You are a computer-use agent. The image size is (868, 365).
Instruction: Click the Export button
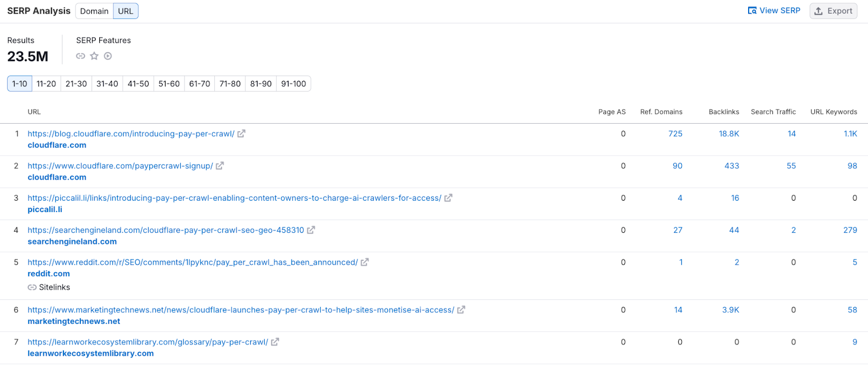pos(833,11)
